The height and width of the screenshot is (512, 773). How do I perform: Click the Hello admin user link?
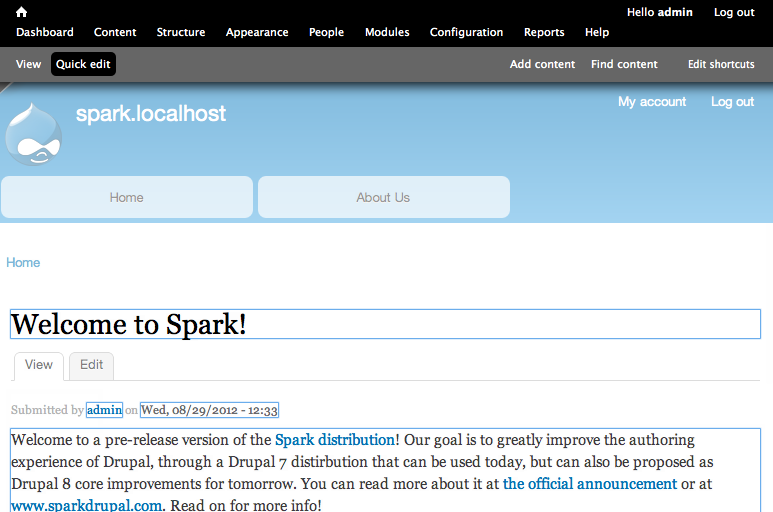coord(660,12)
